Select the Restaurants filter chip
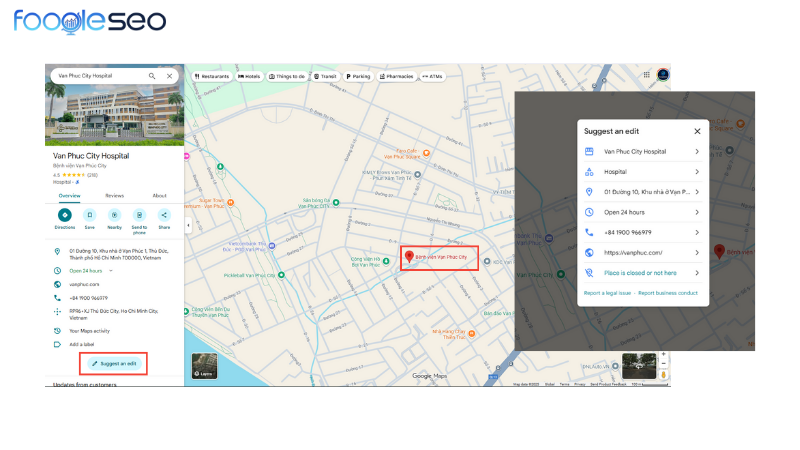 point(212,77)
